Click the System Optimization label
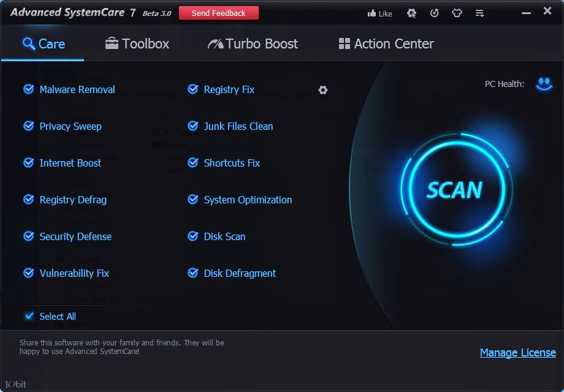 (x=248, y=200)
